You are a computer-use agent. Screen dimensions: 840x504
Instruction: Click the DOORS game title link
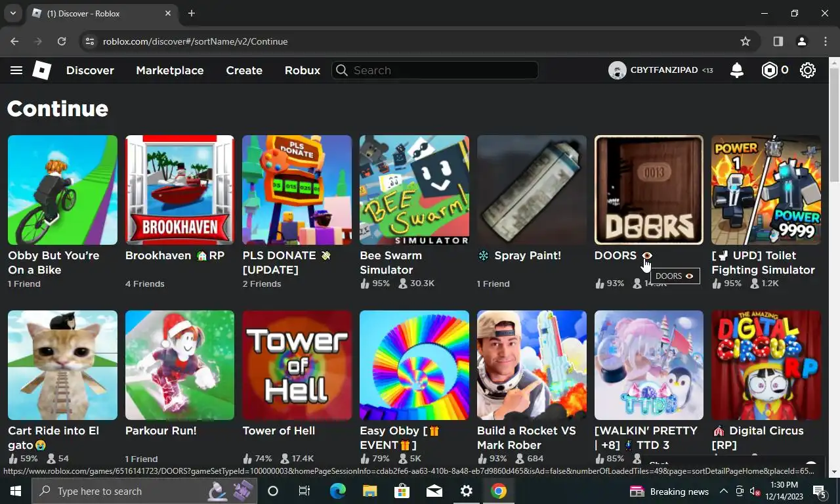click(623, 255)
